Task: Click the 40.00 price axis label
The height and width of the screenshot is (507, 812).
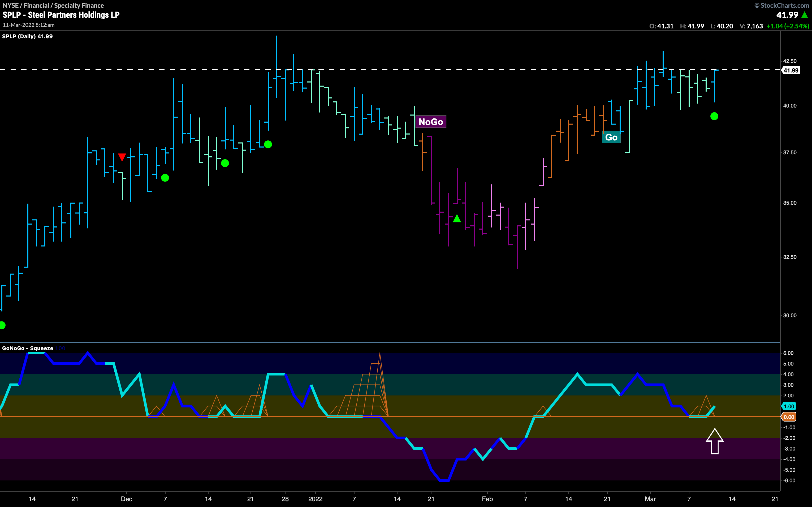Action: pos(789,106)
